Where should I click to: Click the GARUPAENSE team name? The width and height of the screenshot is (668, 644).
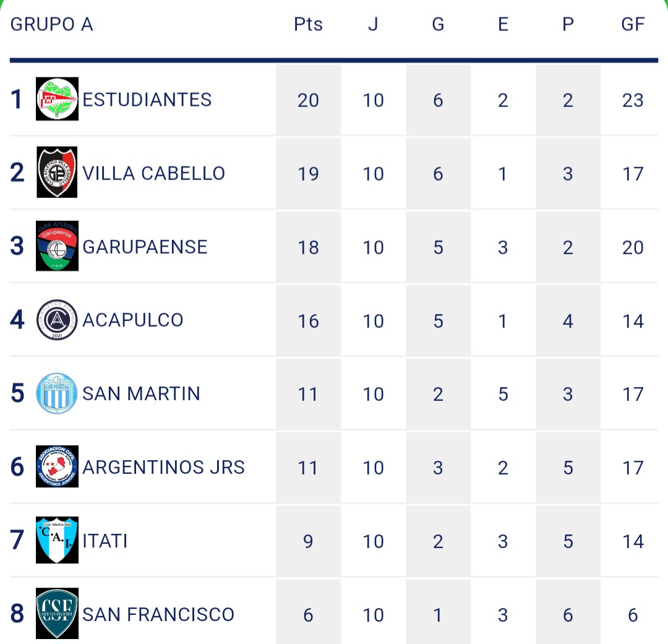[145, 247]
